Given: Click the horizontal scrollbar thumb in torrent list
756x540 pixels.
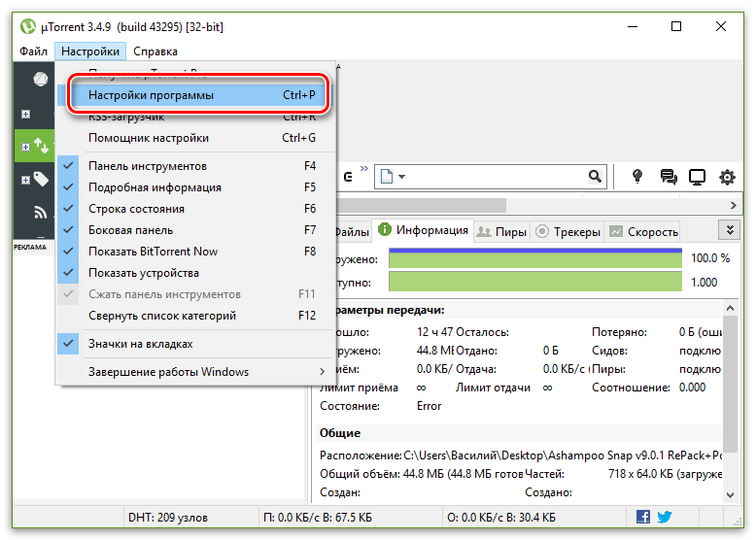Looking at the screenshot, I should (x=422, y=206).
